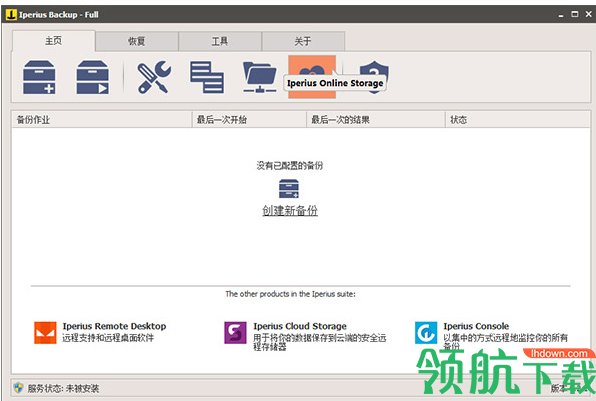
Task: Click the Iperius Remote Desktop orange icon
Action: click(45, 333)
